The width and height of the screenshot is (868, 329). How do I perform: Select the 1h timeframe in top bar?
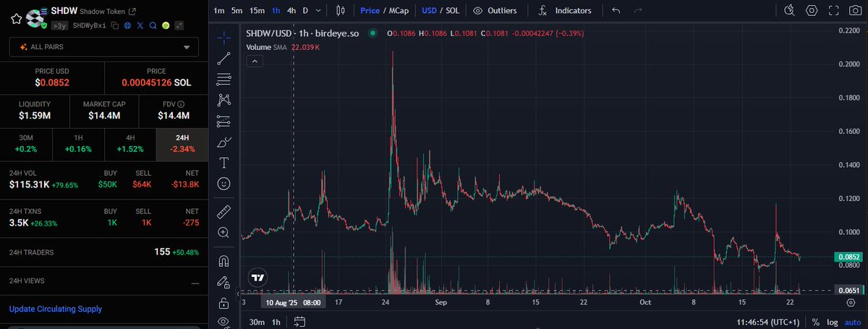(x=276, y=11)
